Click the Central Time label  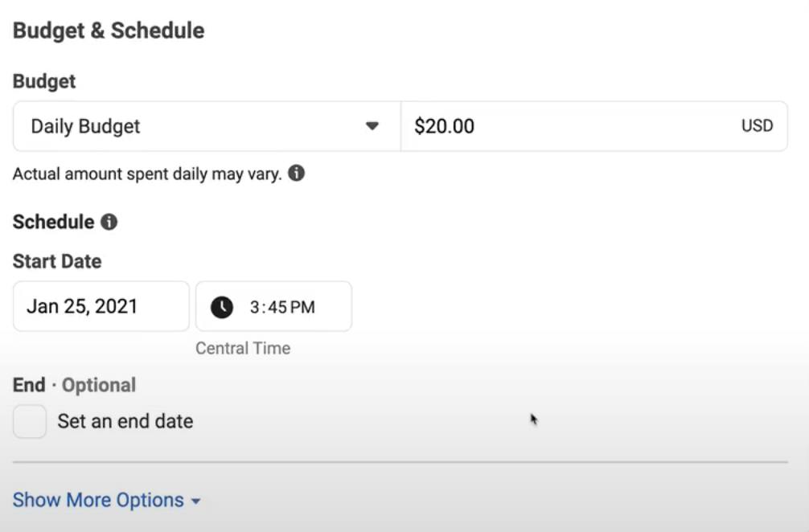tap(243, 348)
